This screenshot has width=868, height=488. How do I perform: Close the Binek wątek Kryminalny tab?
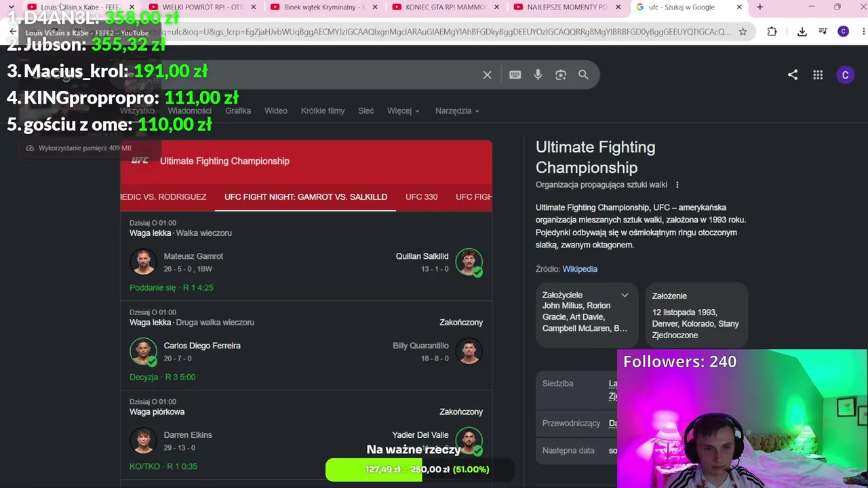click(x=375, y=7)
